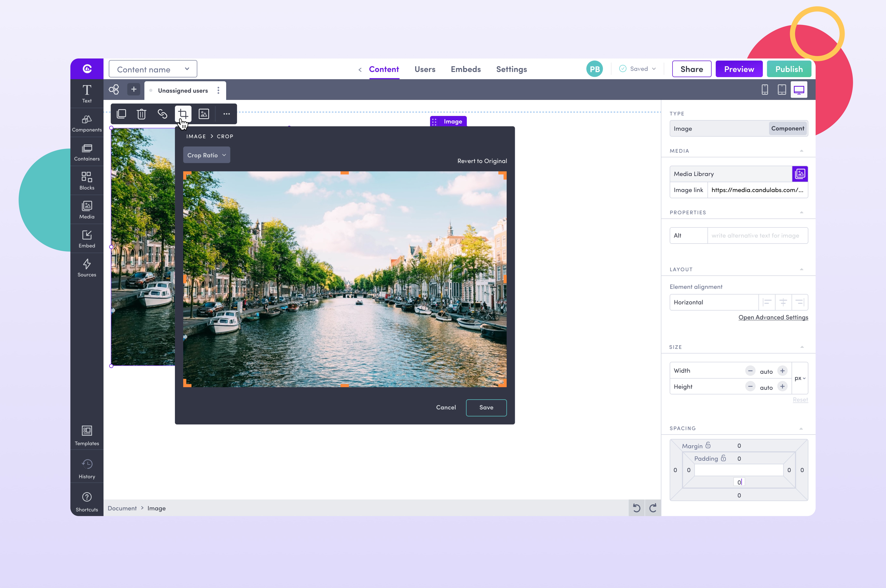The height and width of the screenshot is (588, 886).
Task: Collapse the PROPERTIES section
Action: point(802,212)
